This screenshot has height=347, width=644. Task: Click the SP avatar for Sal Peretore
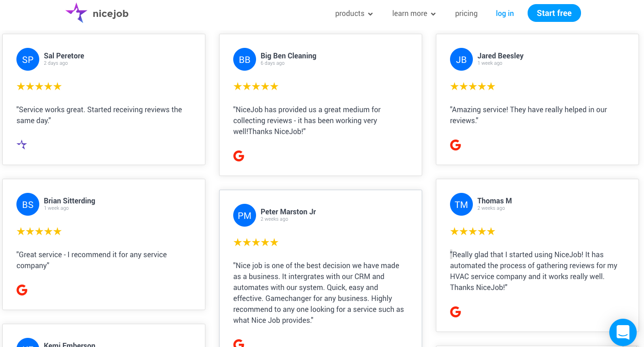[x=28, y=59]
